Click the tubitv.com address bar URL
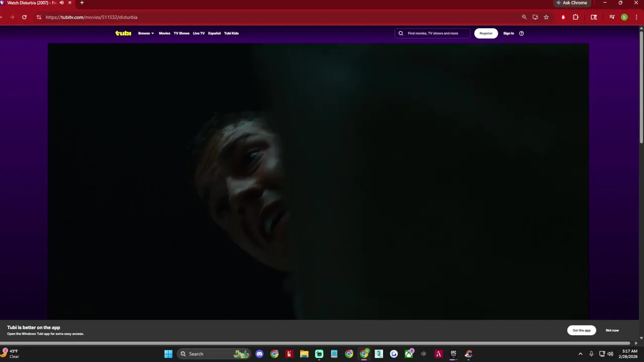This screenshot has height=362, width=644. pyautogui.click(x=92, y=17)
